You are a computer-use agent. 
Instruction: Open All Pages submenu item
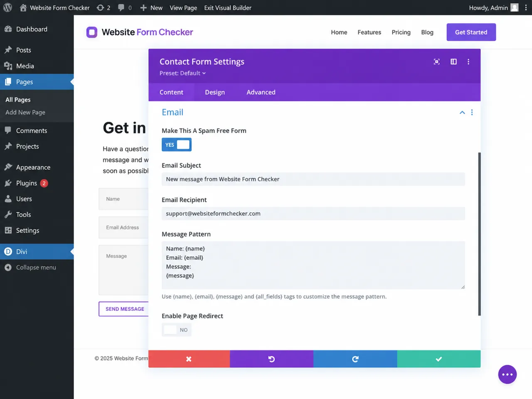[18, 100]
